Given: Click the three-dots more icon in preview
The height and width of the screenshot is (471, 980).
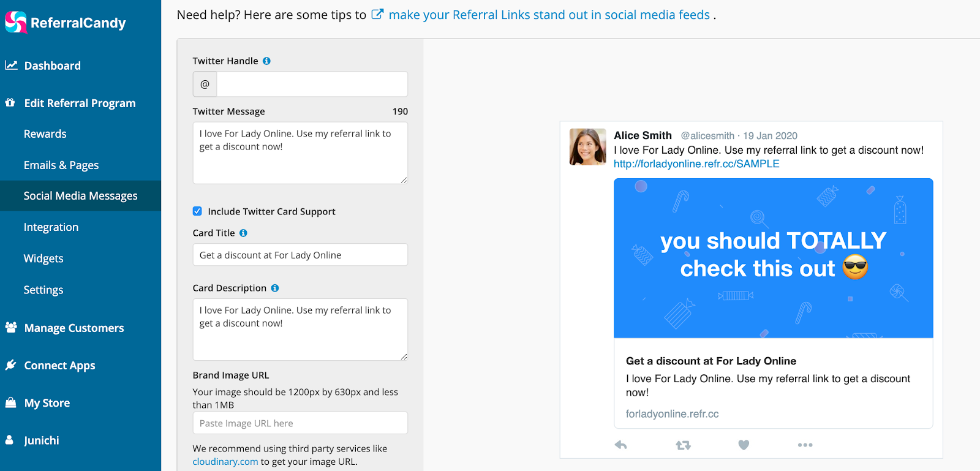Looking at the screenshot, I should [805, 445].
